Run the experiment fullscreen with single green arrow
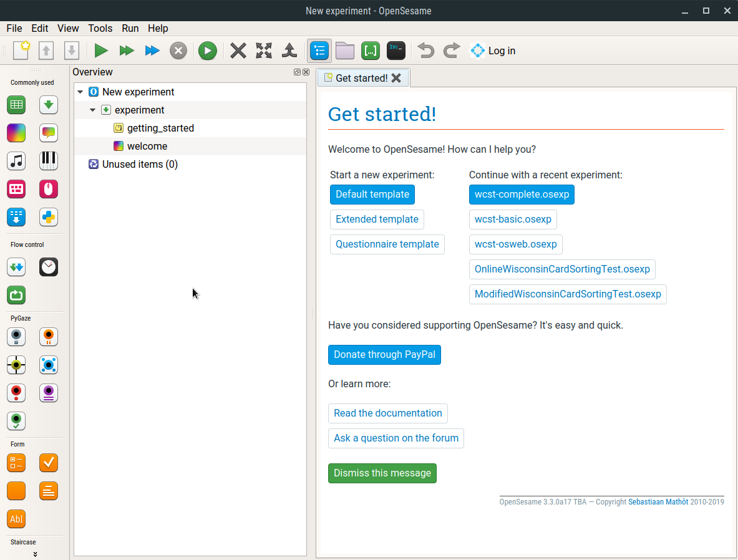 pos(100,51)
